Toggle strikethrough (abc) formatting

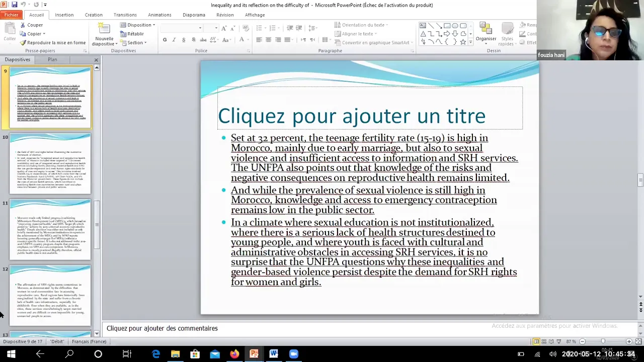(203, 40)
